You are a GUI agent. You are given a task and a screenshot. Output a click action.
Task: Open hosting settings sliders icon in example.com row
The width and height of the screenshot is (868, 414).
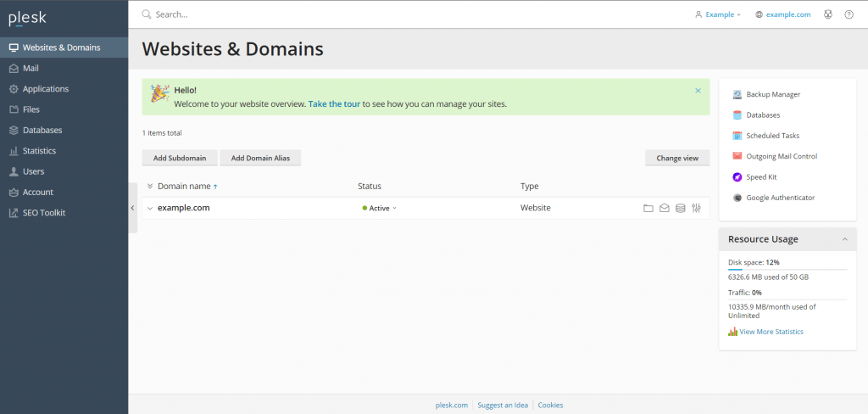[x=697, y=209]
